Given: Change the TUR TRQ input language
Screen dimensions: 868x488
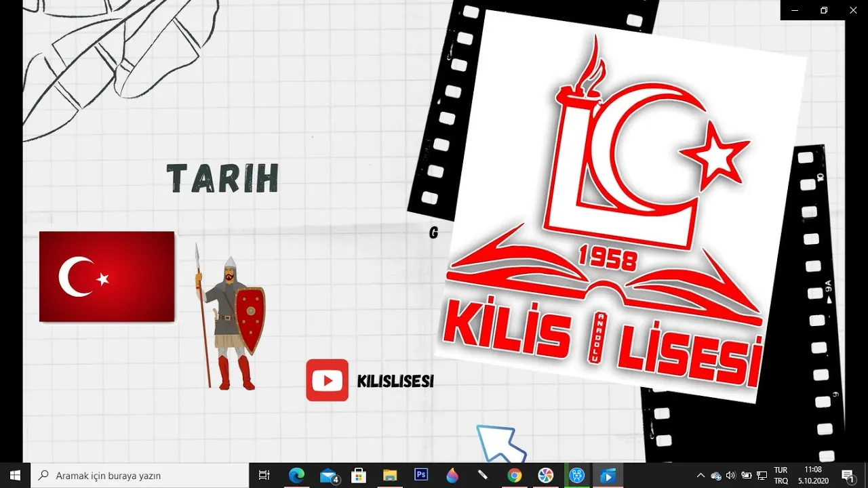Looking at the screenshot, I should 781,476.
